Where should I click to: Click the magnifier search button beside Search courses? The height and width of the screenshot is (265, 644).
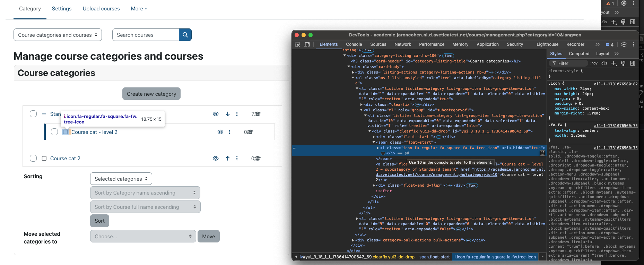click(185, 35)
